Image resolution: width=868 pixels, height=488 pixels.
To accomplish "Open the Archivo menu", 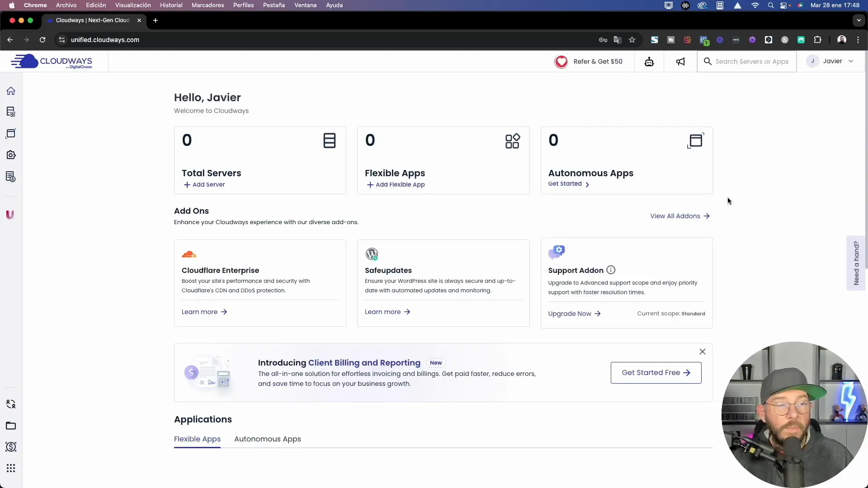I will [x=66, y=5].
